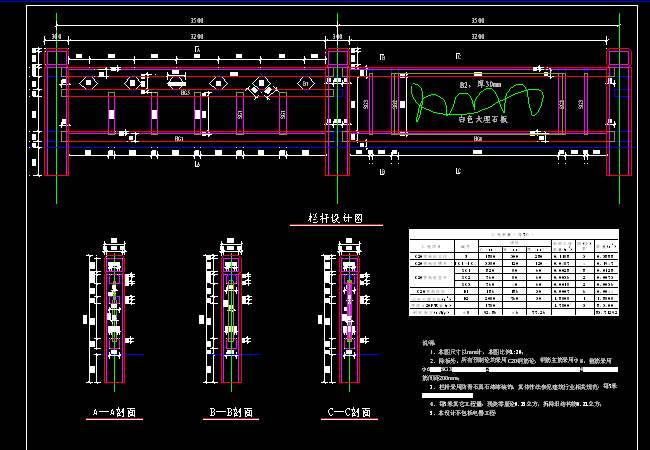Click the 栏杆设计图 drawing title
The height and width of the screenshot is (450, 650).
click(333, 216)
